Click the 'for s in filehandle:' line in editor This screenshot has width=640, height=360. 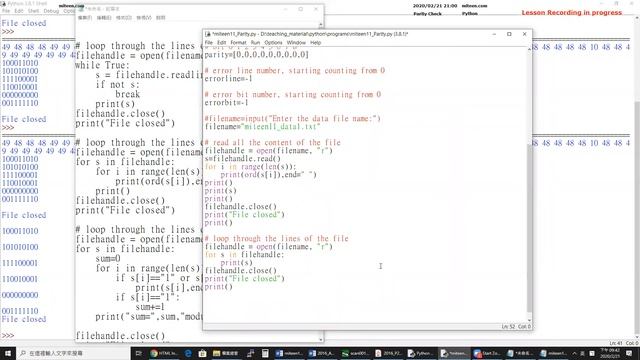(244, 255)
